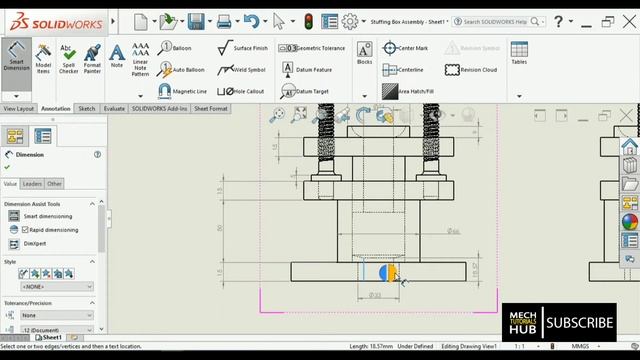Save the drawing with floppy icon
This screenshot has width=640, height=360.
(x=196, y=22)
